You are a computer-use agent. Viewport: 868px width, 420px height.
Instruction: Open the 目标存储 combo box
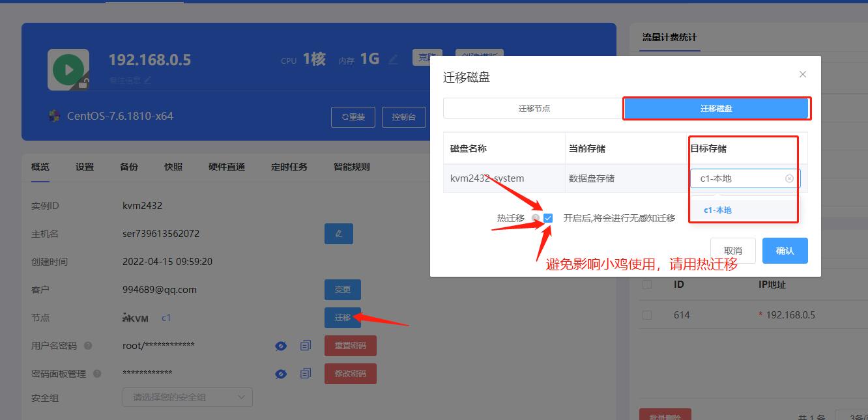pyautogui.click(x=745, y=178)
